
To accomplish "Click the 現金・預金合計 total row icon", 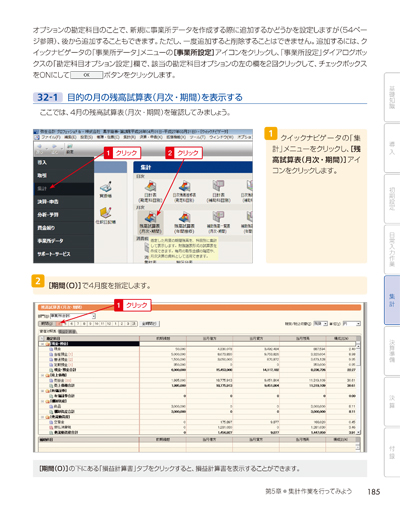I will [51, 370].
